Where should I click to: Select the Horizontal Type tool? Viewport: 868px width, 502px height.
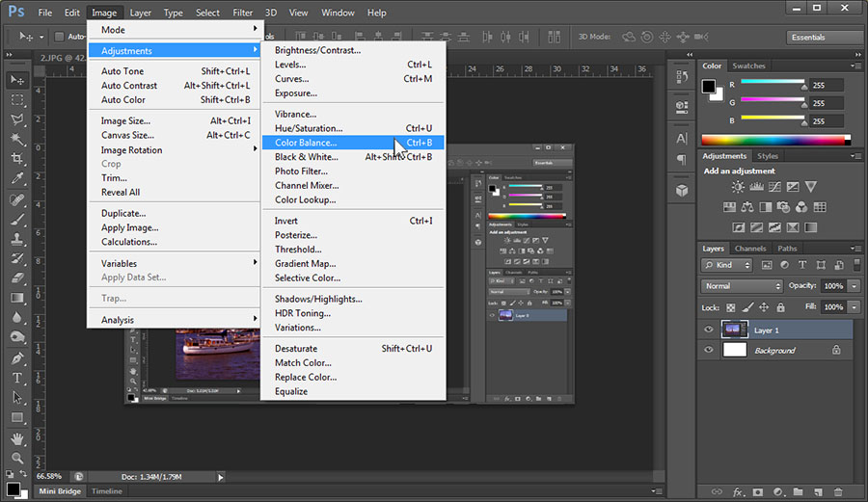(x=17, y=378)
